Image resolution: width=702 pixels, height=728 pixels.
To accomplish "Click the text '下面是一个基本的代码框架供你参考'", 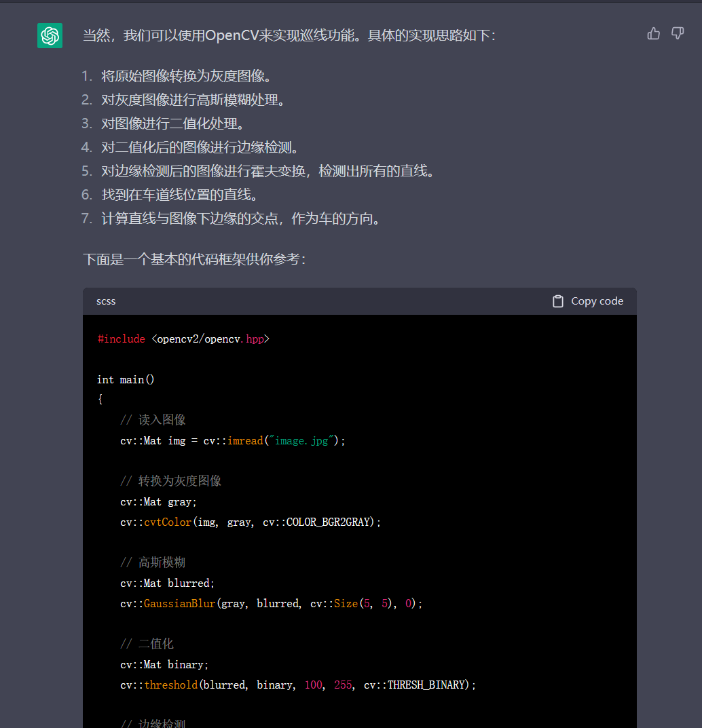I will [x=194, y=259].
